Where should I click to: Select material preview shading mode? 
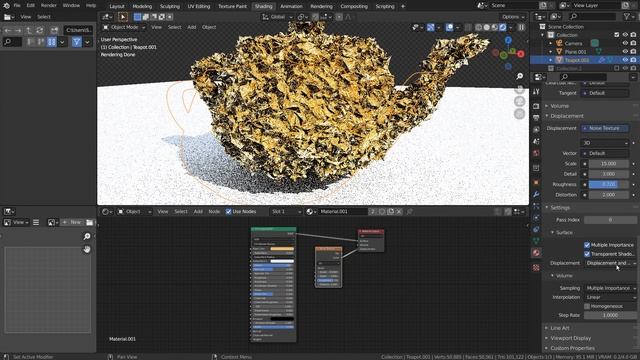494,27
